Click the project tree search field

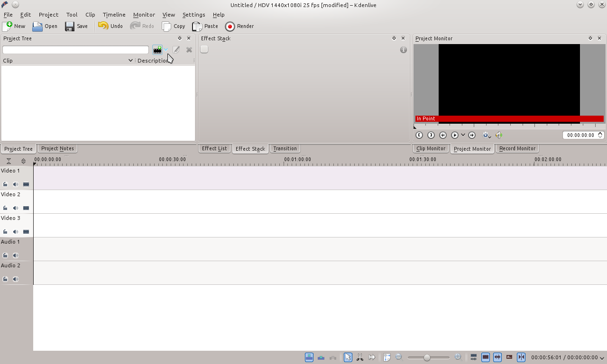coord(75,50)
